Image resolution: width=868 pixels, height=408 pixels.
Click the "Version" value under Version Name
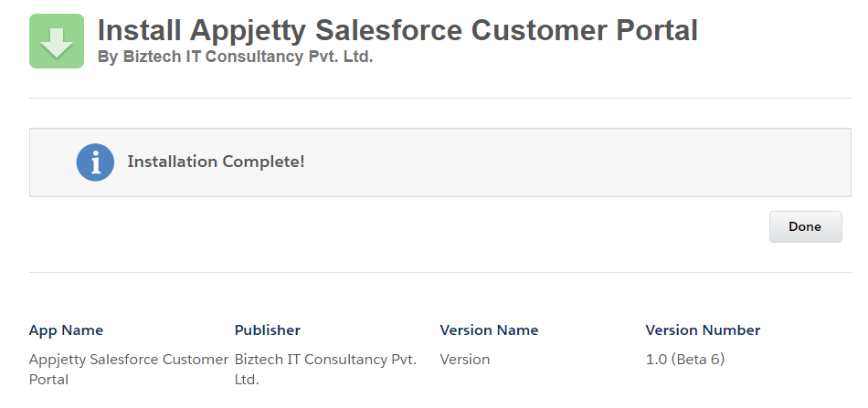465,360
